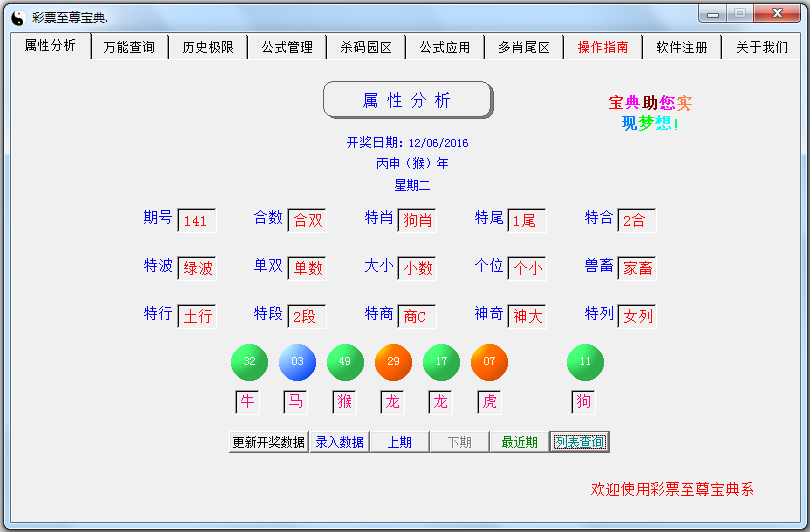Click the zodiac box 龙 under ball 17
The width and height of the screenshot is (810, 532).
[x=440, y=402]
